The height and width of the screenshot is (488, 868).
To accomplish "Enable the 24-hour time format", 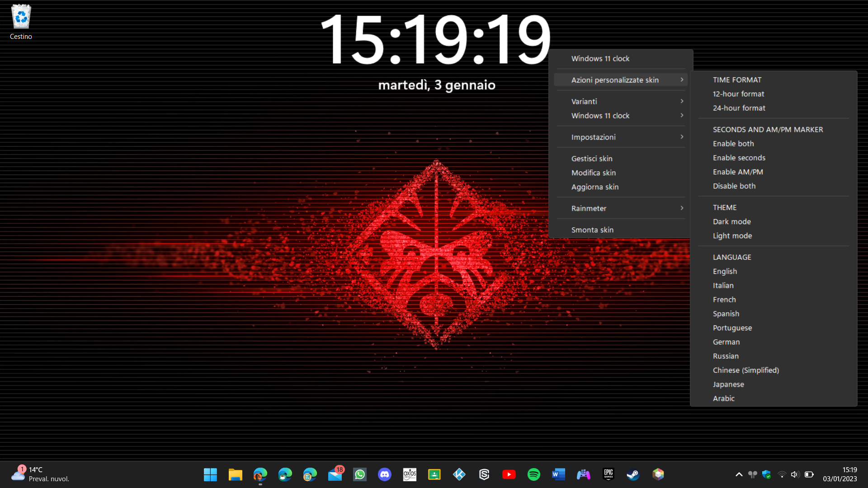I will coord(739,108).
